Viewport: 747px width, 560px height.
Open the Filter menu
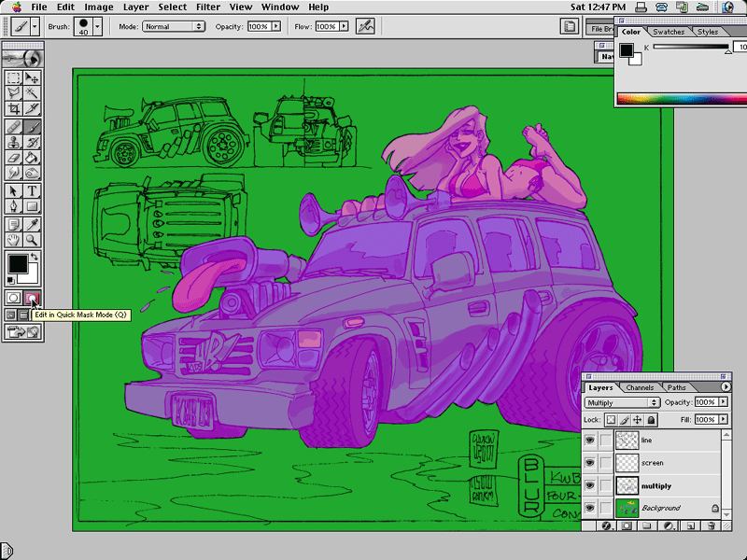point(208,7)
